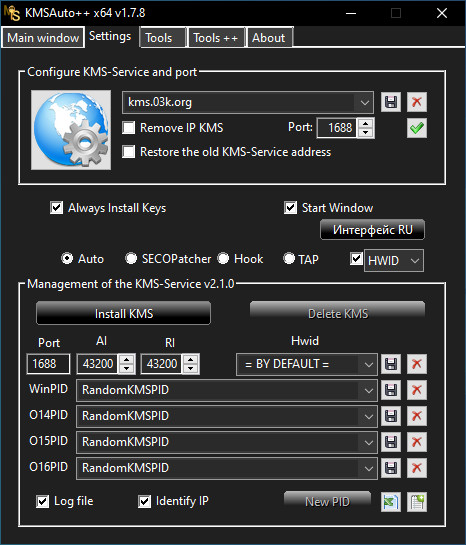Open the HWID dropdown list
Image resolution: width=466 pixels, height=545 pixels.
(415, 260)
